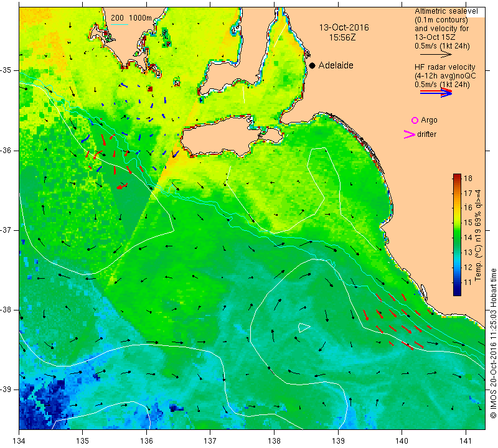Select the "16" color bar value
The image size is (498, 448).
(468, 208)
